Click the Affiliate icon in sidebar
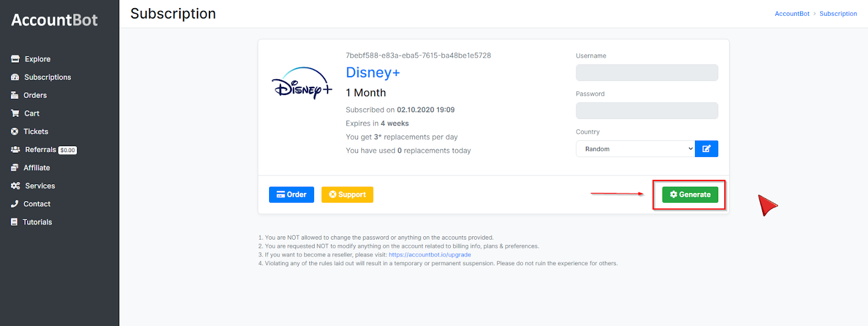This screenshot has height=326, width=868. [x=15, y=167]
